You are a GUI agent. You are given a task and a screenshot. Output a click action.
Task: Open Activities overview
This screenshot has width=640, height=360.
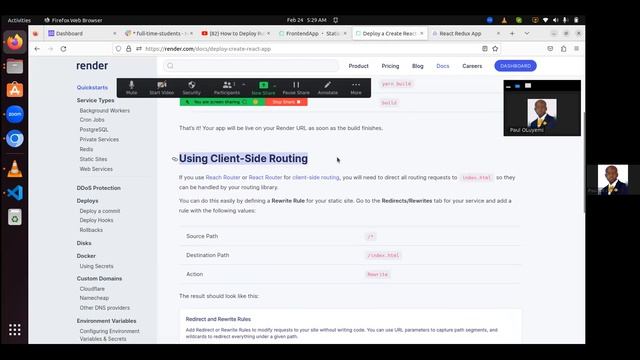click(x=19, y=20)
